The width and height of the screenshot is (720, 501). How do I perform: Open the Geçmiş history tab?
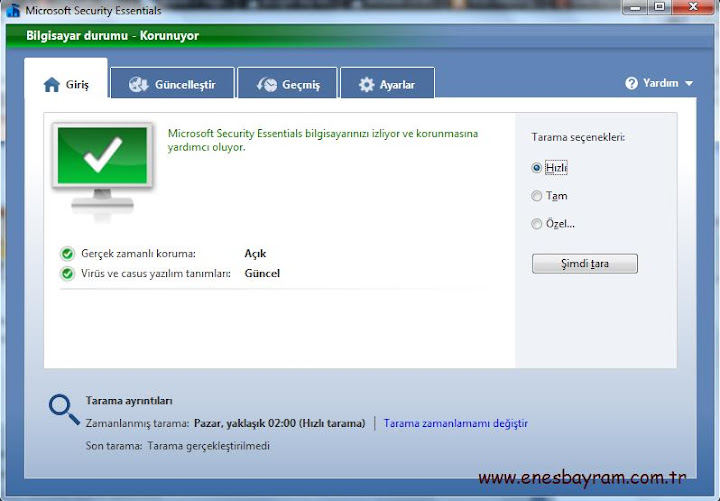pyautogui.click(x=287, y=83)
